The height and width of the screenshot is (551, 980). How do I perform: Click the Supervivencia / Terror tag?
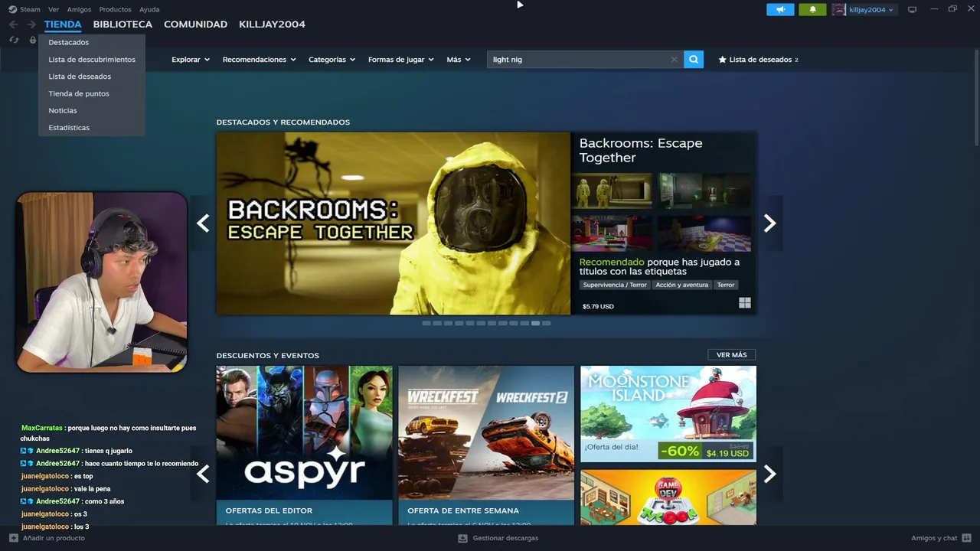(x=615, y=285)
